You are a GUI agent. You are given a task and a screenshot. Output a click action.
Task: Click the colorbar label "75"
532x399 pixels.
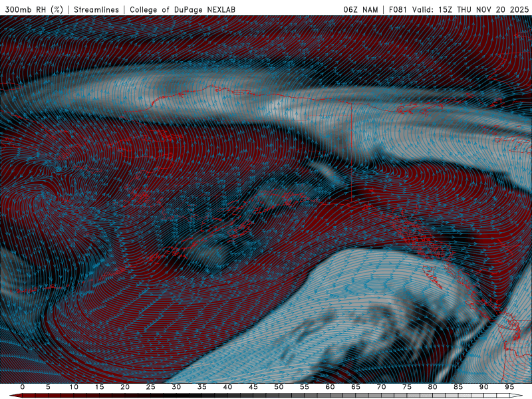coord(407,387)
